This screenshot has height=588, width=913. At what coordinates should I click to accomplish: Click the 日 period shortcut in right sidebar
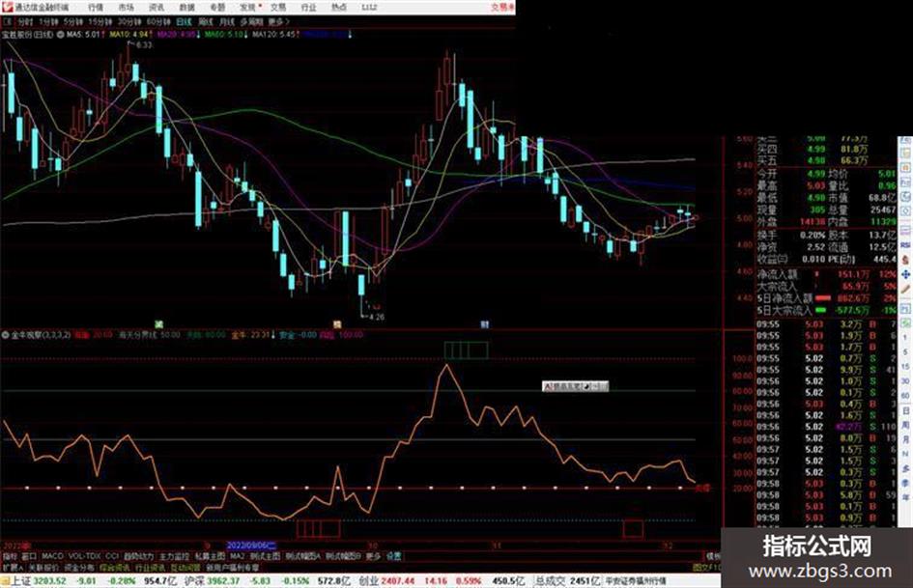click(x=905, y=411)
